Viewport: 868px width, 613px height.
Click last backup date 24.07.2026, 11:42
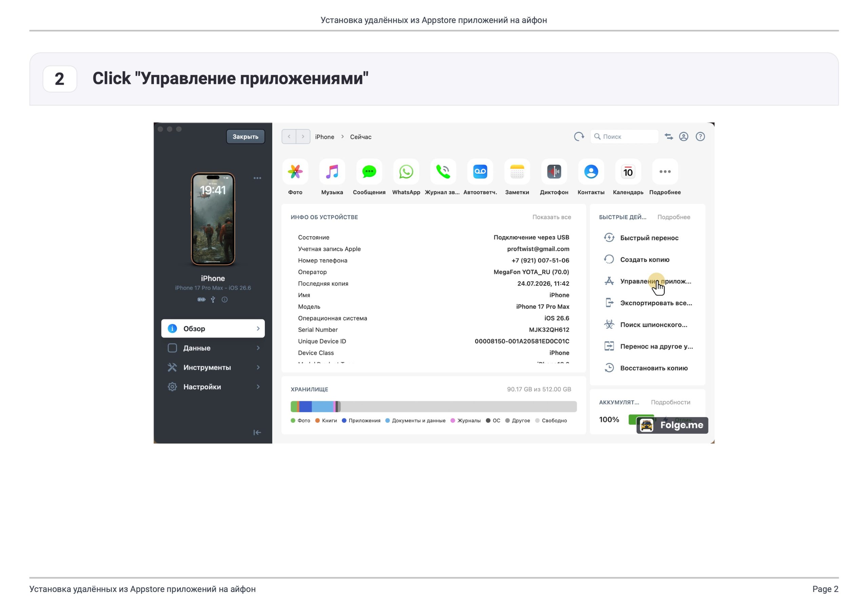pos(543,283)
